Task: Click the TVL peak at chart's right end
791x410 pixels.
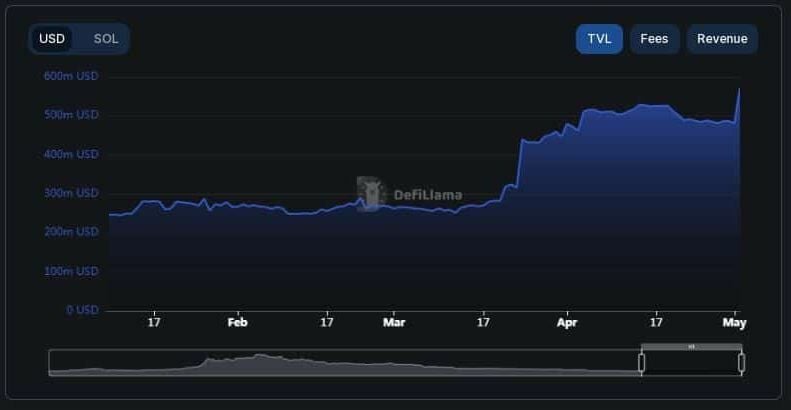Action: 740,89
